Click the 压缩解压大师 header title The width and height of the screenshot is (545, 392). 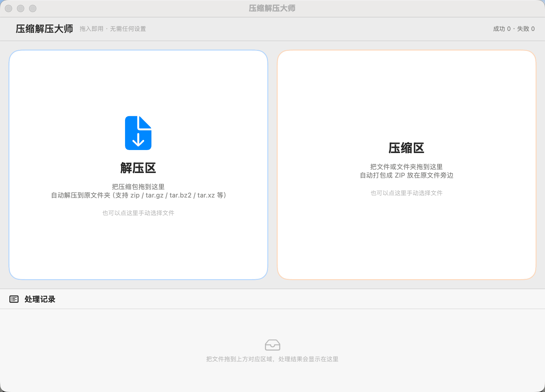(45, 29)
